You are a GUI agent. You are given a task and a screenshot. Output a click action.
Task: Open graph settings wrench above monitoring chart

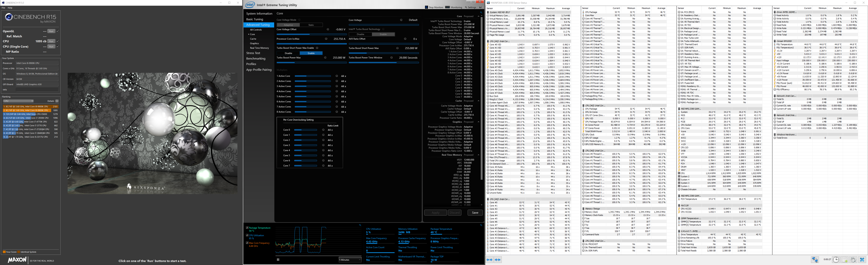click(360, 225)
